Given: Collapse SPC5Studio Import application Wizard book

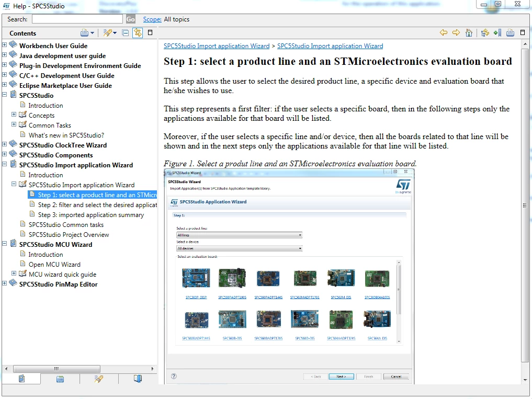Looking at the screenshot, I should [4, 164].
